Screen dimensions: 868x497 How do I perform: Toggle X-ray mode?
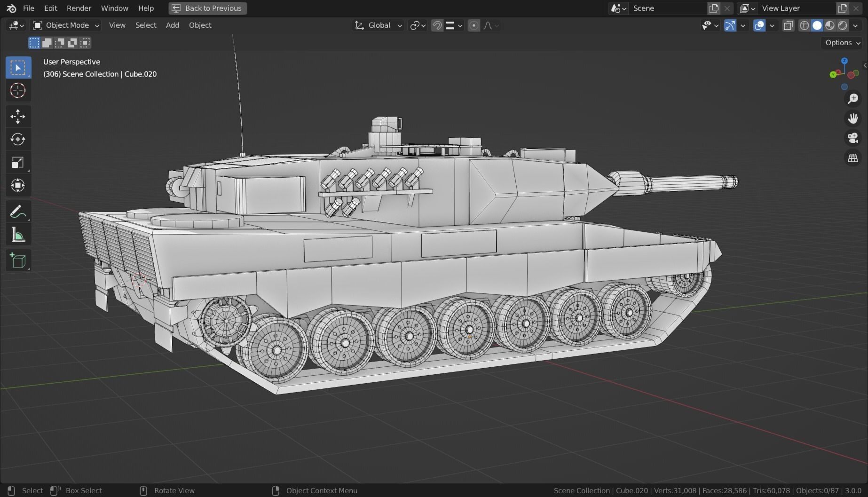[789, 25]
